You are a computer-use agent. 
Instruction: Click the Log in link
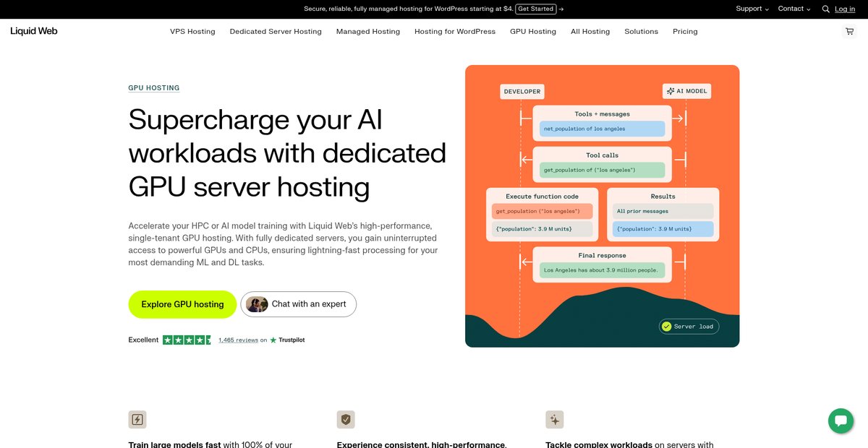(x=845, y=9)
